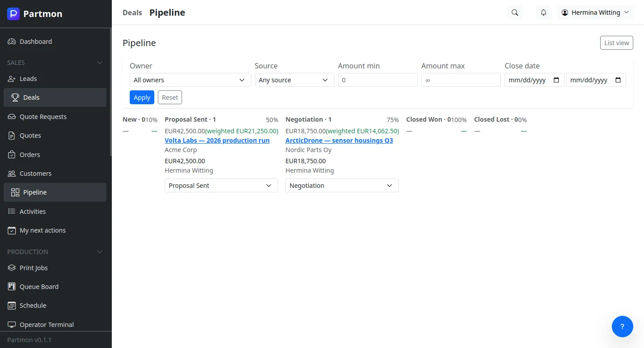Viewport: 644px width, 348px height.
Task: Change stage dropdown for Volta Labs deal
Action: (x=221, y=186)
